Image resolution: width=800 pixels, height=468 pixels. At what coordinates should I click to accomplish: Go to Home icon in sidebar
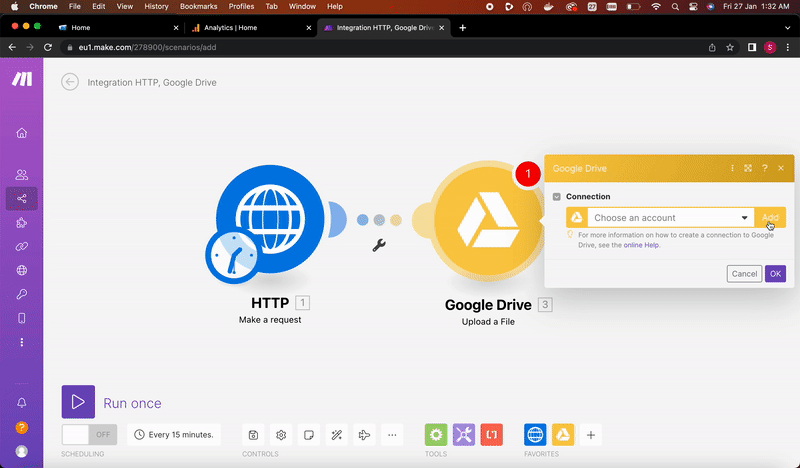[x=21, y=133]
